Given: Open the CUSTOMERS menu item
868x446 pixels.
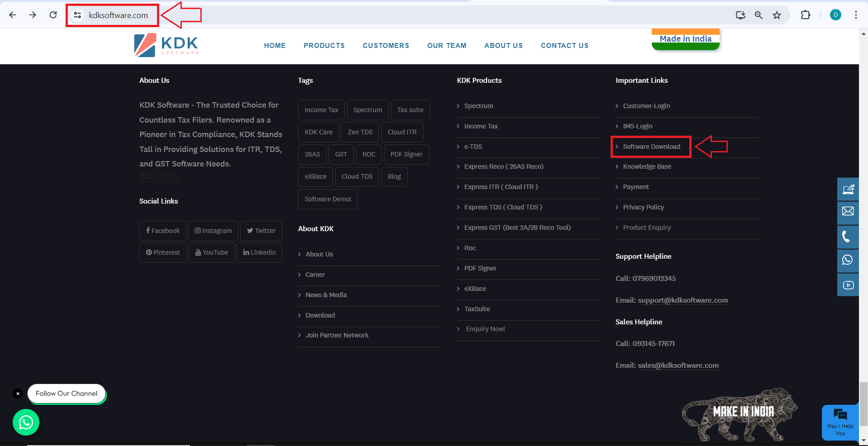Looking at the screenshot, I should click(386, 46).
